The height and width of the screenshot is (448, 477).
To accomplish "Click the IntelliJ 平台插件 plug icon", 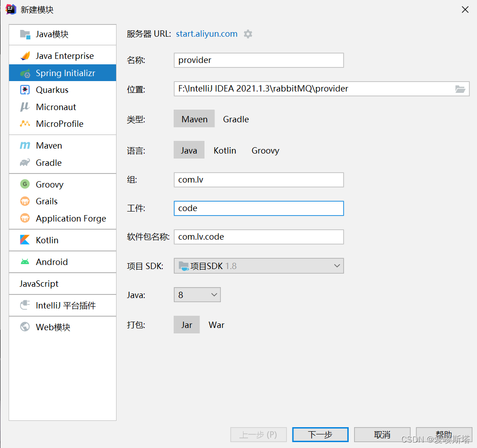I will pyautogui.click(x=25, y=305).
